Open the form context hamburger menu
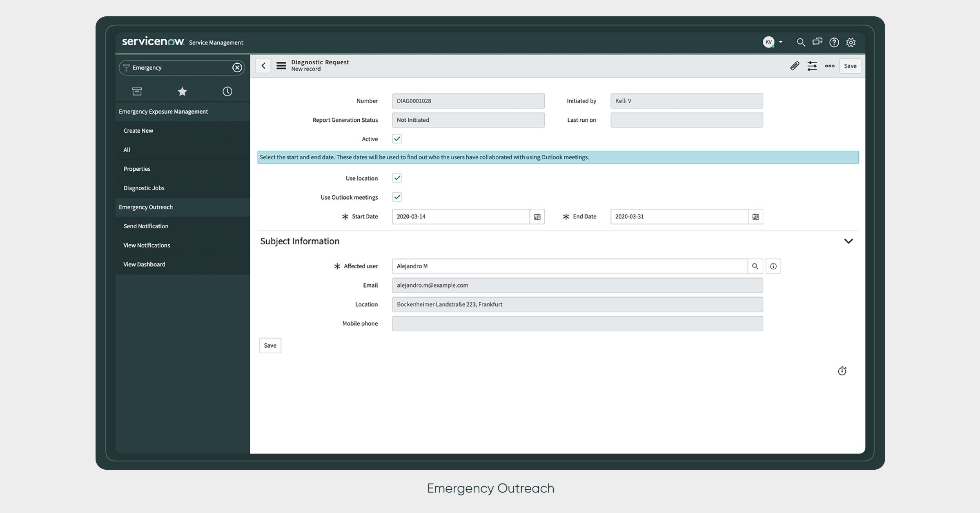 [281, 66]
